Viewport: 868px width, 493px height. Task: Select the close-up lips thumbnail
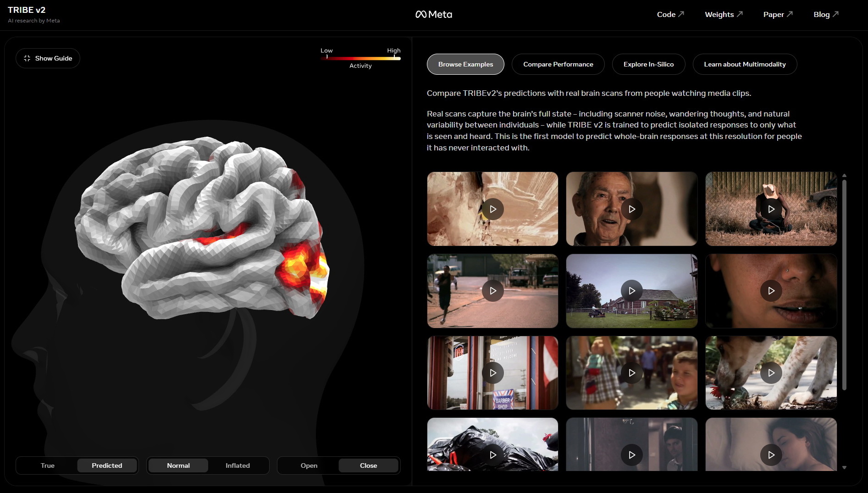click(x=771, y=291)
